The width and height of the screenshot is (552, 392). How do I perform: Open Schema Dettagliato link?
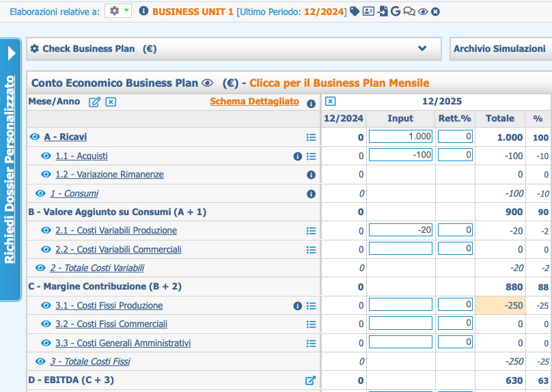[255, 101]
